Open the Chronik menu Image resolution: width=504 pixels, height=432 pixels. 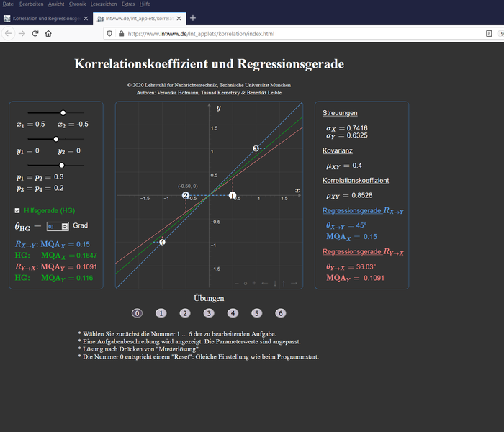click(77, 4)
